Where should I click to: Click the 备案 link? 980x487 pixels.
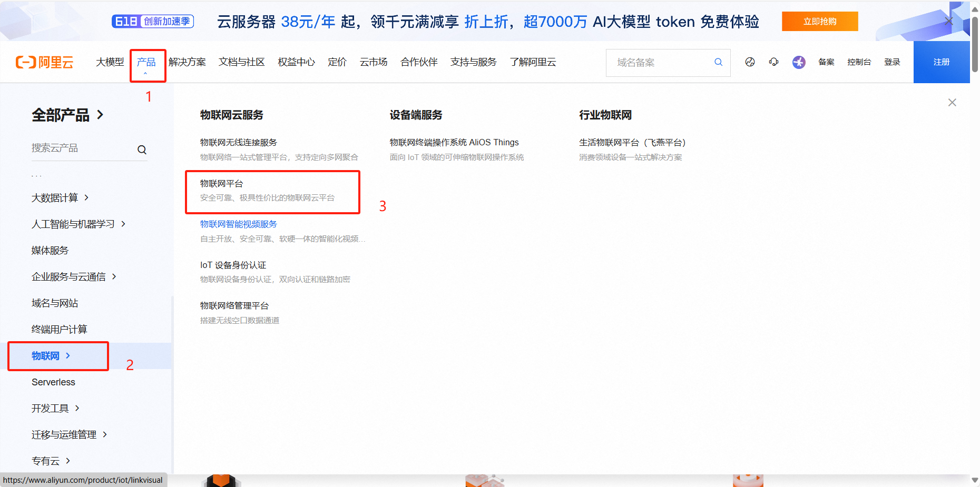click(x=826, y=62)
